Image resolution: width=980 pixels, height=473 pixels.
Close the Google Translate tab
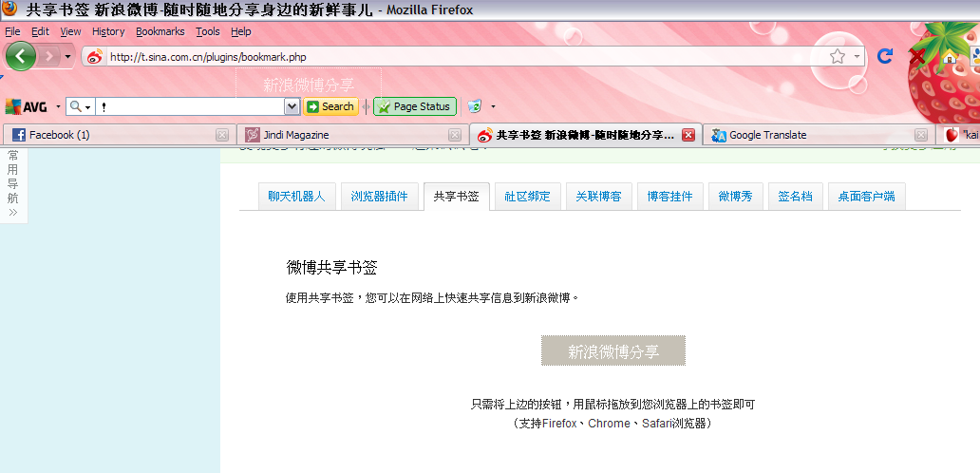coord(920,135)
